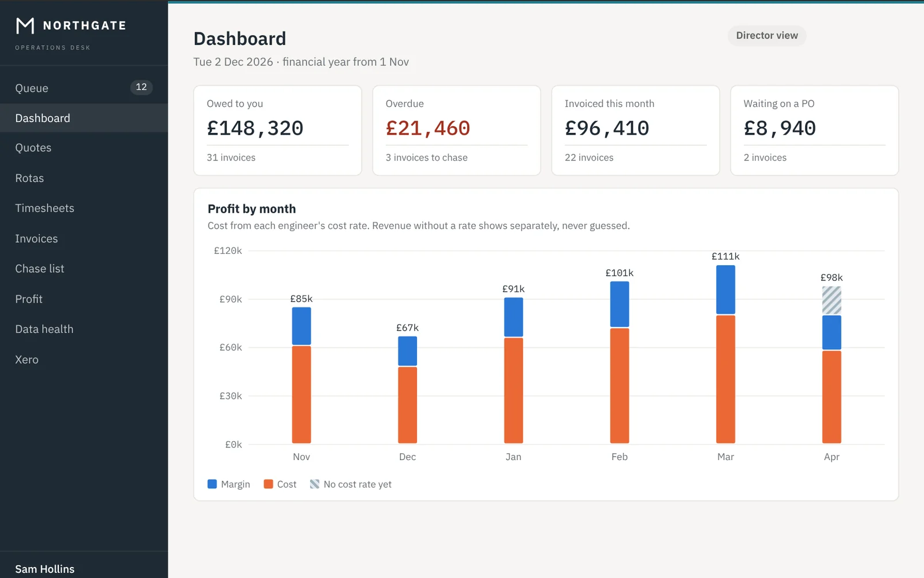Click the £67k label above Dec
This screenshot has height=578, width=924.
click(x=408, y=328)
